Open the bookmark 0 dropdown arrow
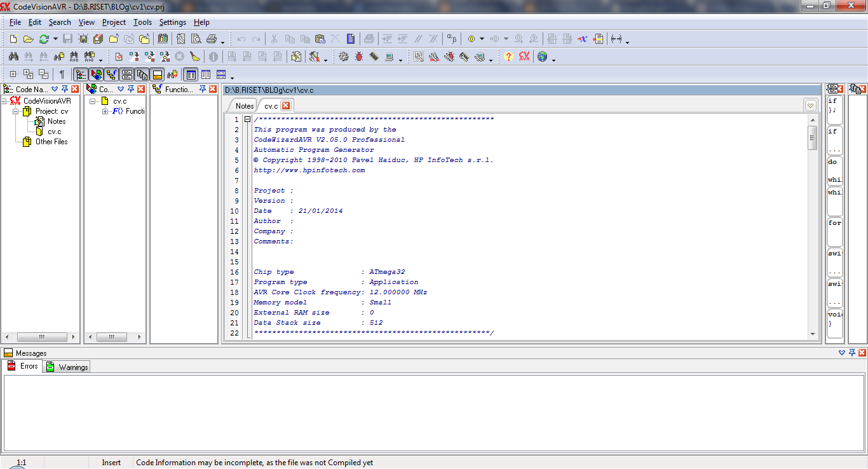Image resolution: width=868 pixels, height=469 pixels. [x=482, y=39]
